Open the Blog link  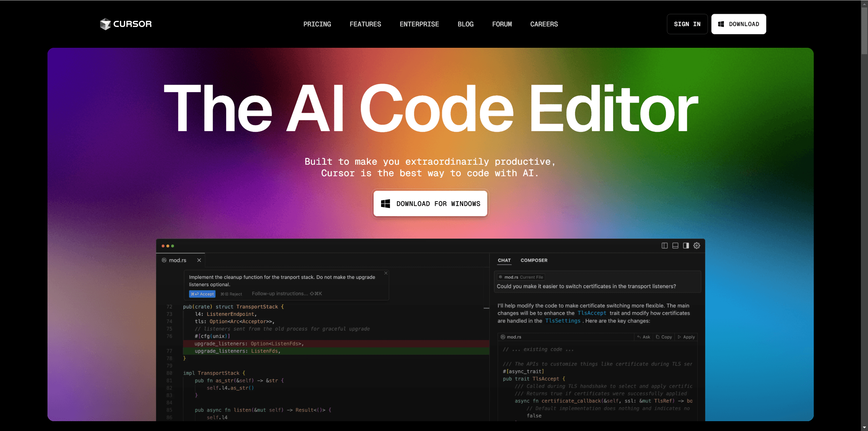pos(466,24)
